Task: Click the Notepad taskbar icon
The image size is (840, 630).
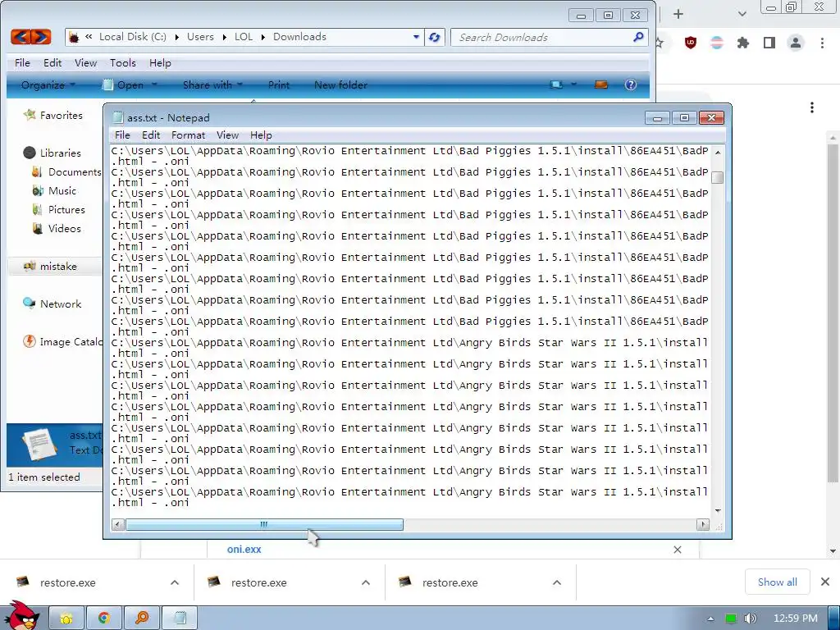Action: pyautogui.click(x=180, y=618)
